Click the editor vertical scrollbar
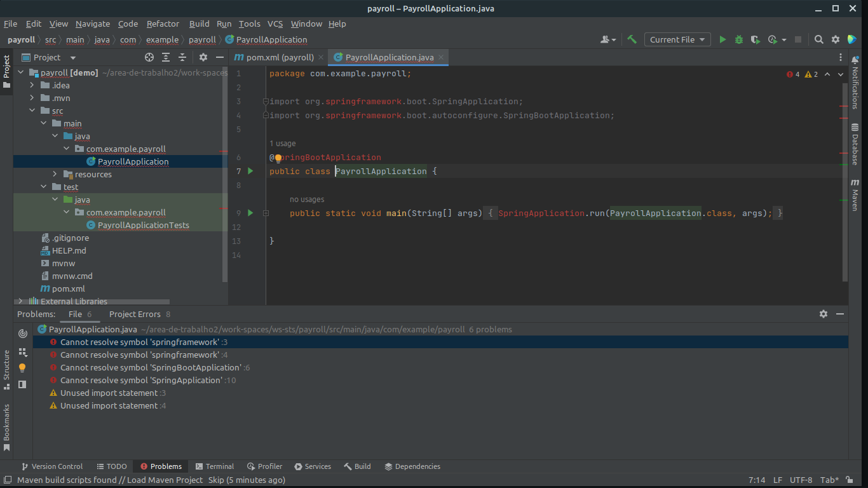The height and width of the screenshot is (488, 868). pyautogui.click(x=844, y=191)
